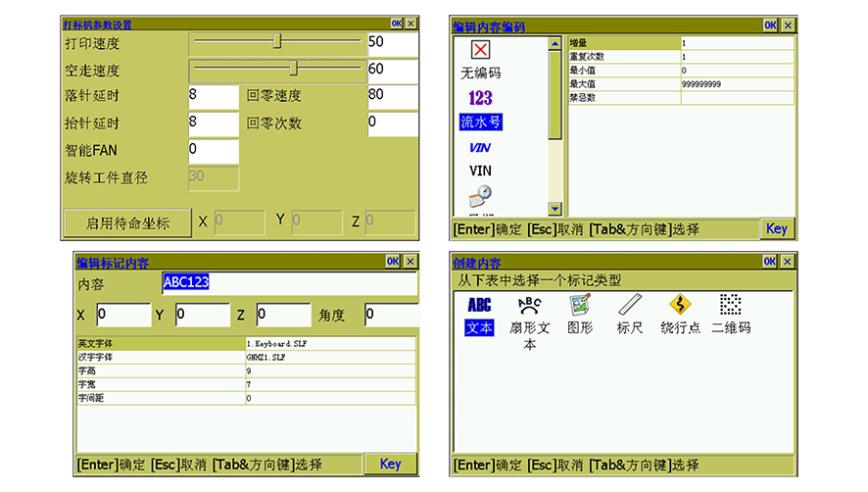This screenshot has width=868, height=492.
Task: Click the 最大值 value 999999999
Action: tap(701, 84)
